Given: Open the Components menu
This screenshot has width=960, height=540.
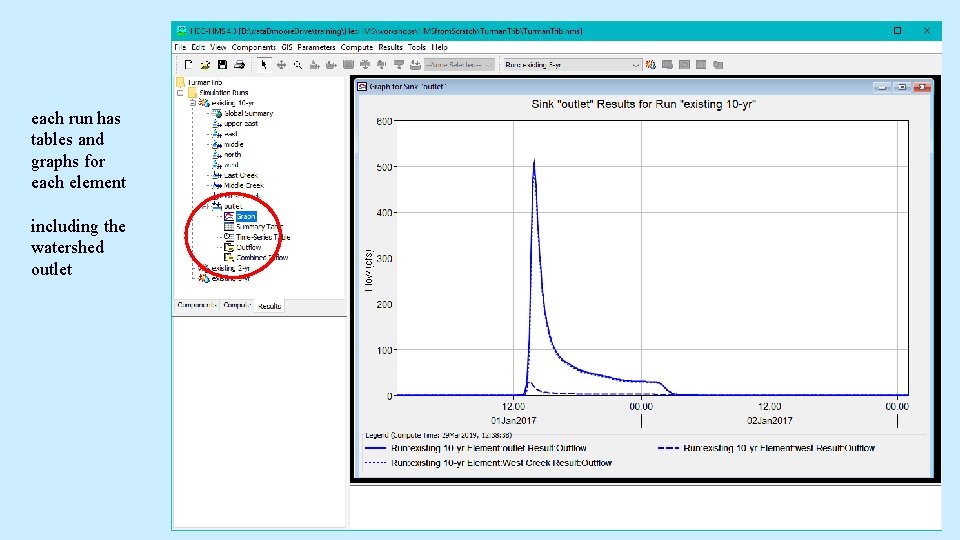Looking at the screenshot, I should 253,47.
